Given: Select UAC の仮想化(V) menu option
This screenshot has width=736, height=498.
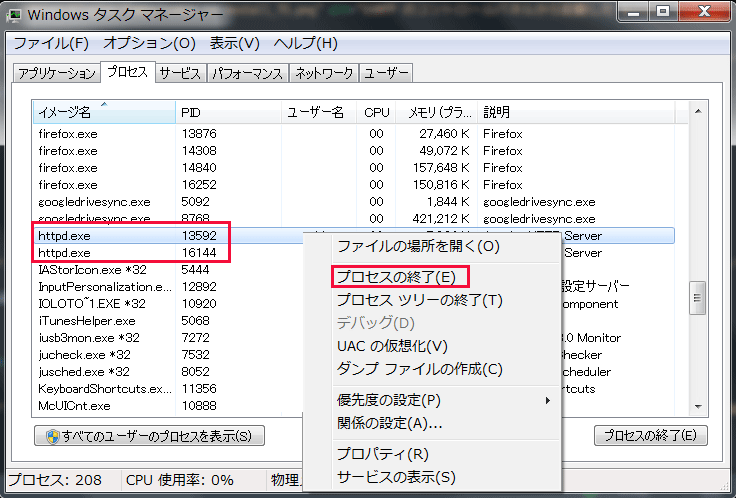Looking at the screenshot, I should click(x=392, y=346).
